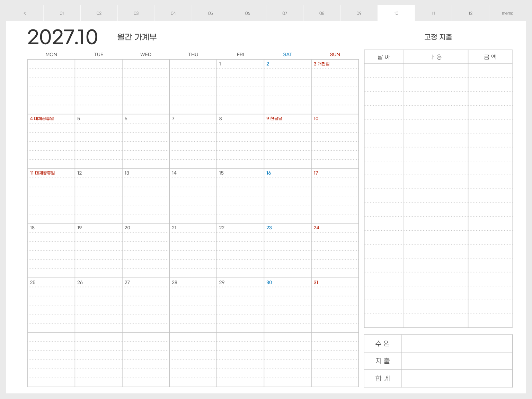
Task: Click the 지출 value field
Action: point(457,361)
